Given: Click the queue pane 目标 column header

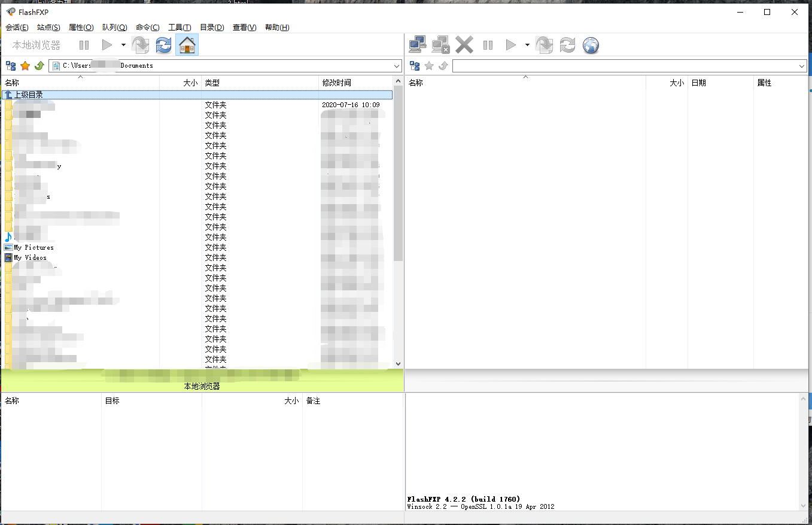Looking at the screenshot, I should 152,400.
